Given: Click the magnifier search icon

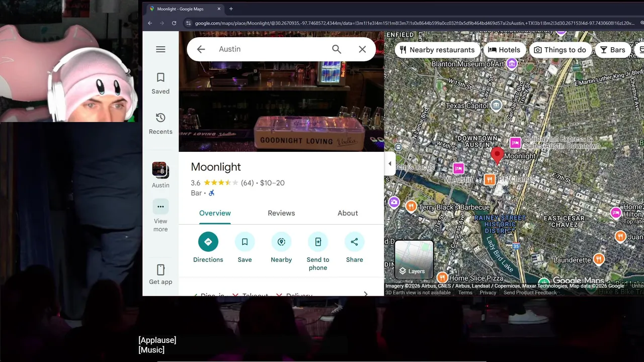Looking at the screenshot, I should click(337, 49).
